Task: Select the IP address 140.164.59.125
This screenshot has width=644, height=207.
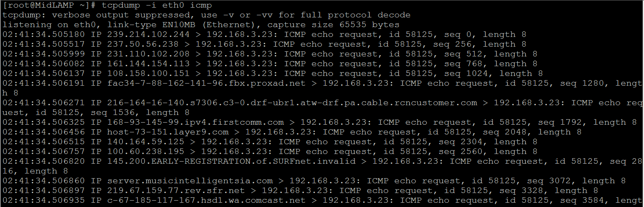Action: coord(146,142)
